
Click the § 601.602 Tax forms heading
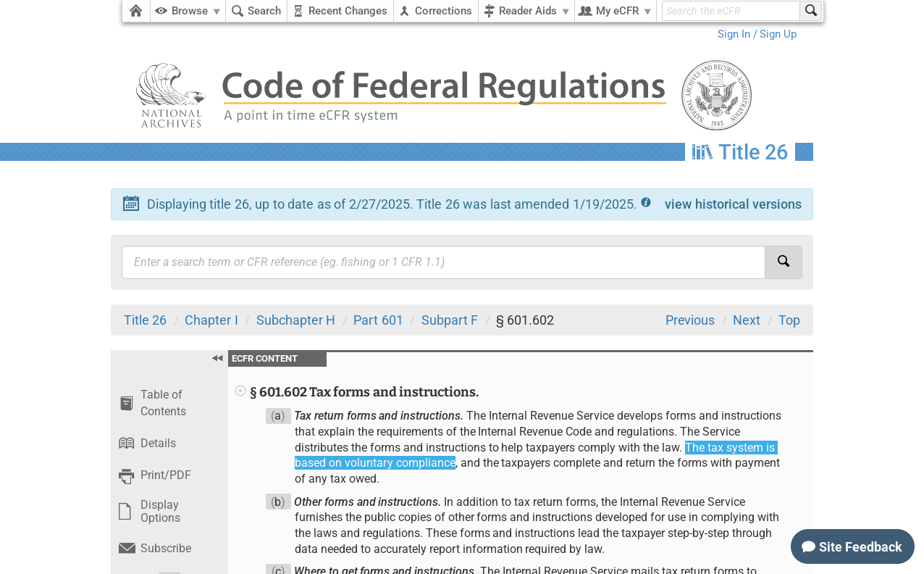(x=364, y=392)
